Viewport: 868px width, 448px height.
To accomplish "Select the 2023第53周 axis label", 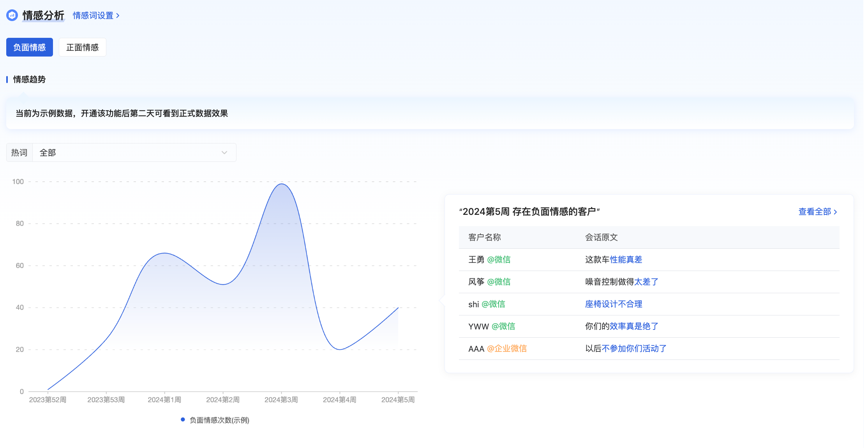I will pos(106,400).
